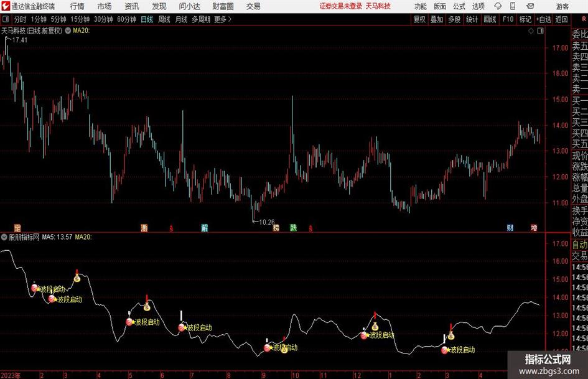
Task: Open the 功能 menu
Action: (421, 6)
